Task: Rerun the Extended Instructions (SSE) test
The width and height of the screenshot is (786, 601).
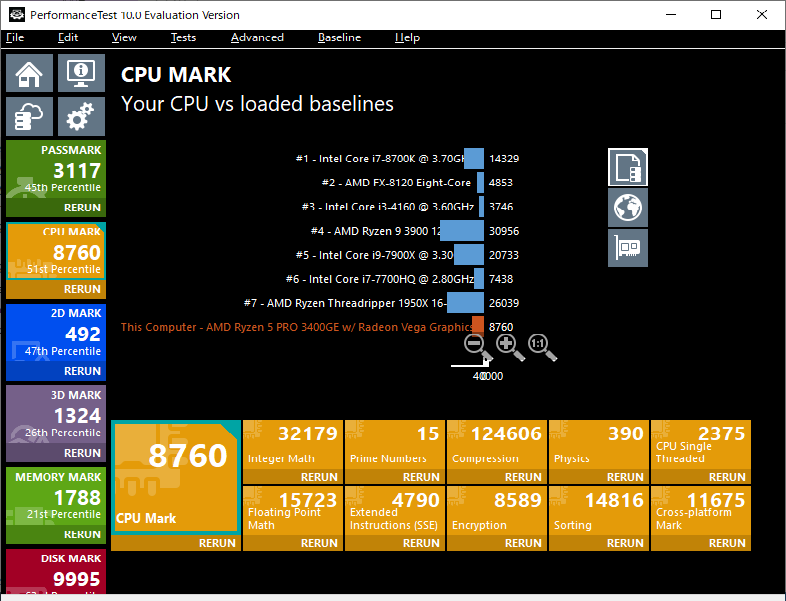Action: (421, 543)
